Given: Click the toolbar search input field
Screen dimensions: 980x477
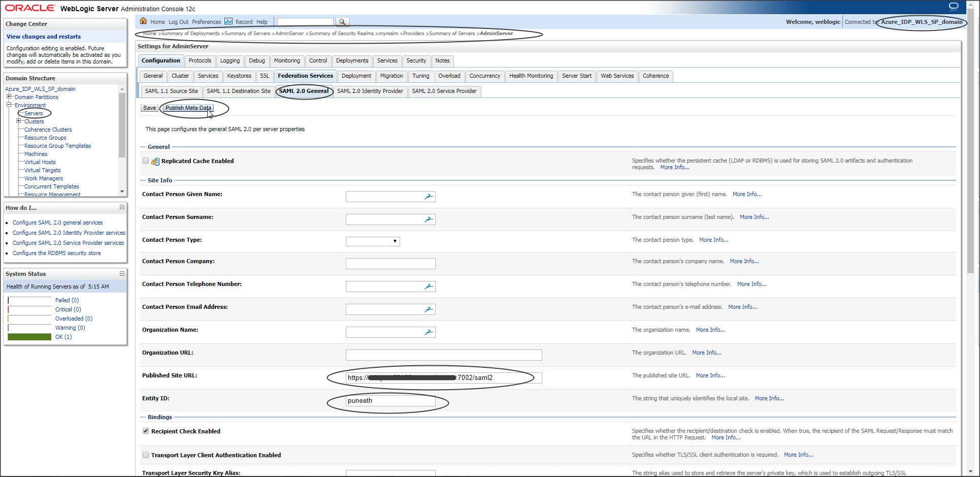Looking at the screenshot, I should pyautogui.click(x=305, y=22).
